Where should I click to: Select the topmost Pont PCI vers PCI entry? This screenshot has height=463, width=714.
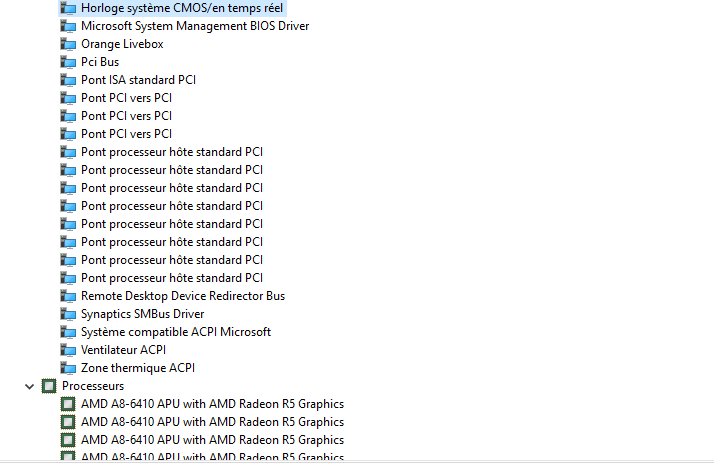point(126,98)
